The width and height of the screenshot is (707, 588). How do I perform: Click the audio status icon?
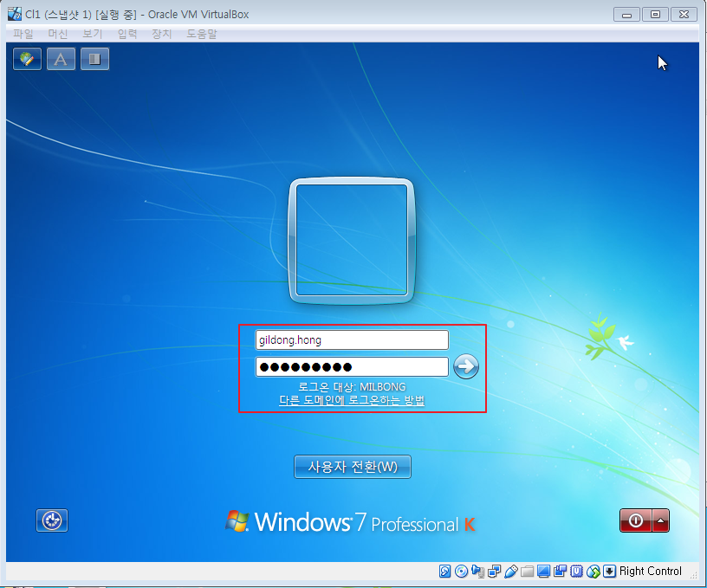point(477,572)
